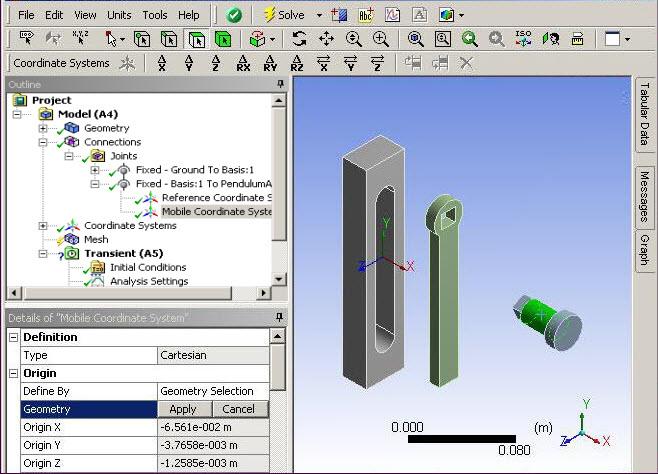Click the Origin X value field

click(213, 427)
